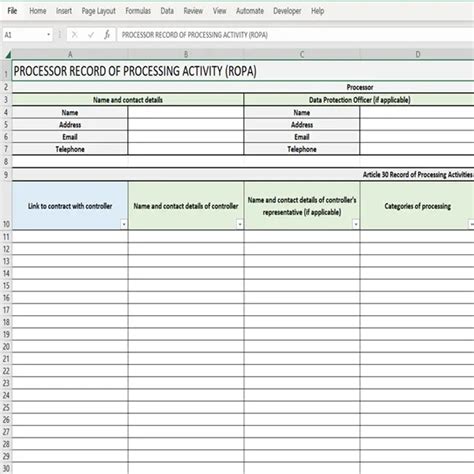Viewport: 474px width, 474px height.
Task: Switch to the Home ribbon tab
Action: click(x=38, y=11)
